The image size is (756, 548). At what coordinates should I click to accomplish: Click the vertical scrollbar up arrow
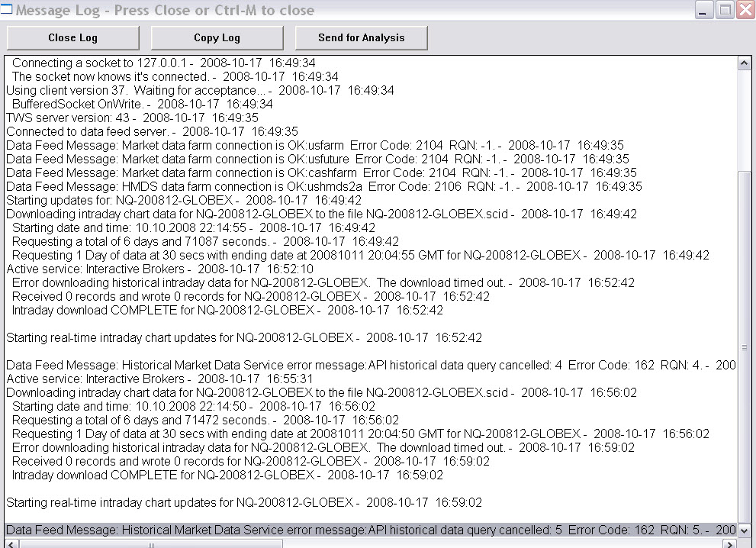click(x=744, y=63)
